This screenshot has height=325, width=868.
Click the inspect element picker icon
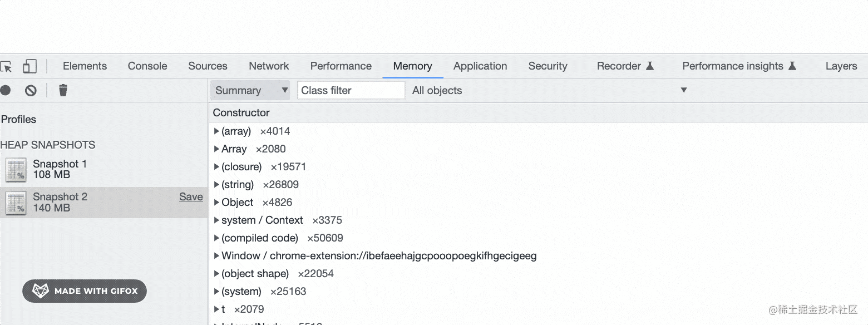tap(6, 66)
